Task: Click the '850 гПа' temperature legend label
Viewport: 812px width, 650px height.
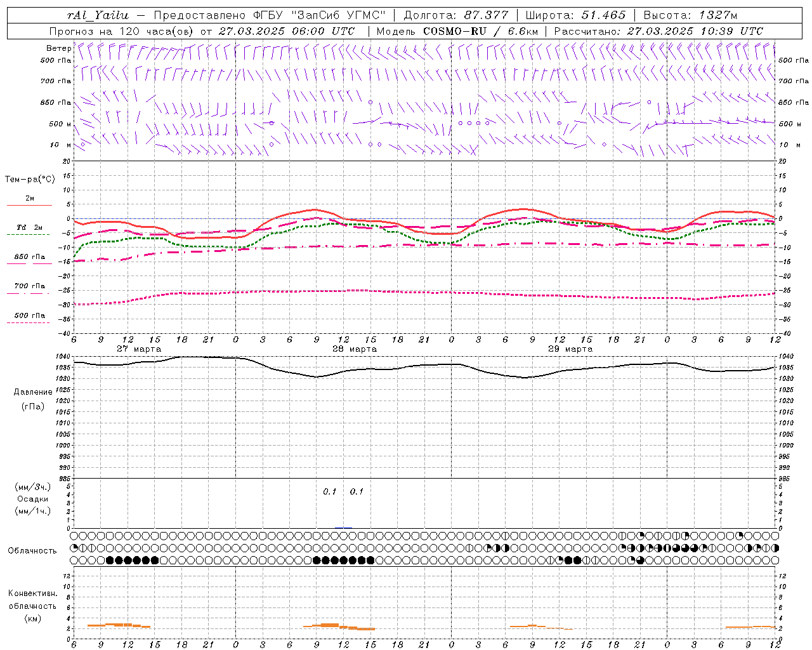Action: 30,257
